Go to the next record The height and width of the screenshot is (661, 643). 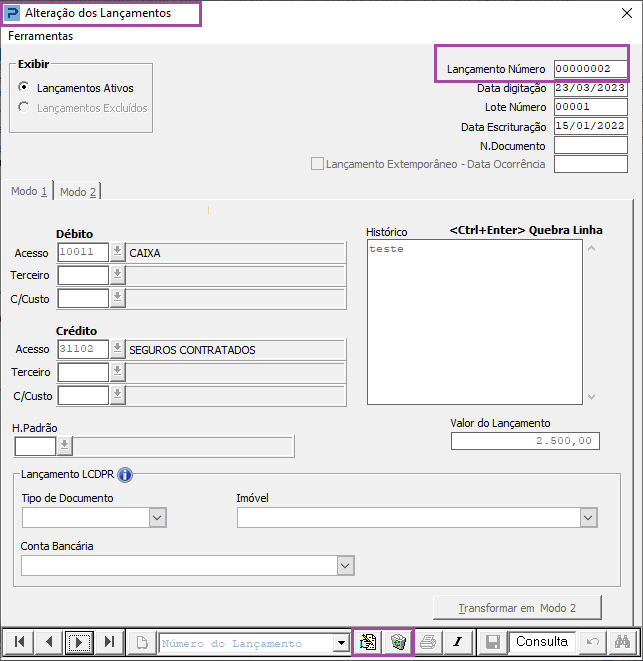tap(79, 642)
